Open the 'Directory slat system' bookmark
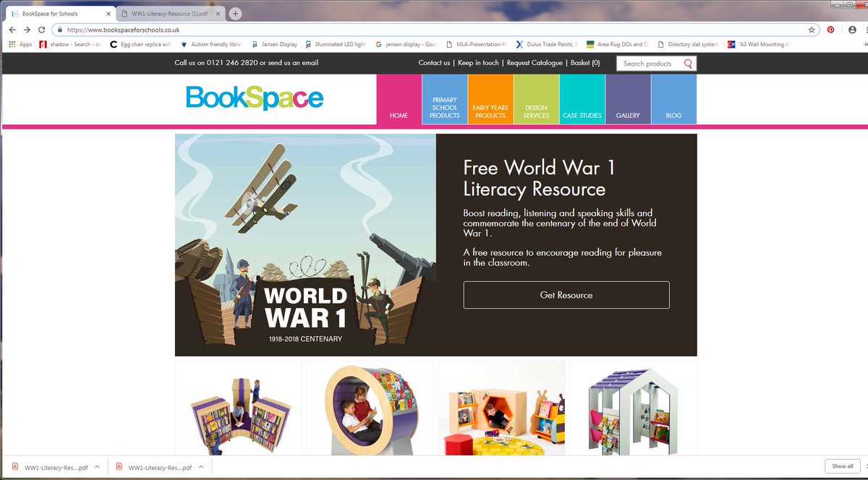 click(x=688, y=44)
